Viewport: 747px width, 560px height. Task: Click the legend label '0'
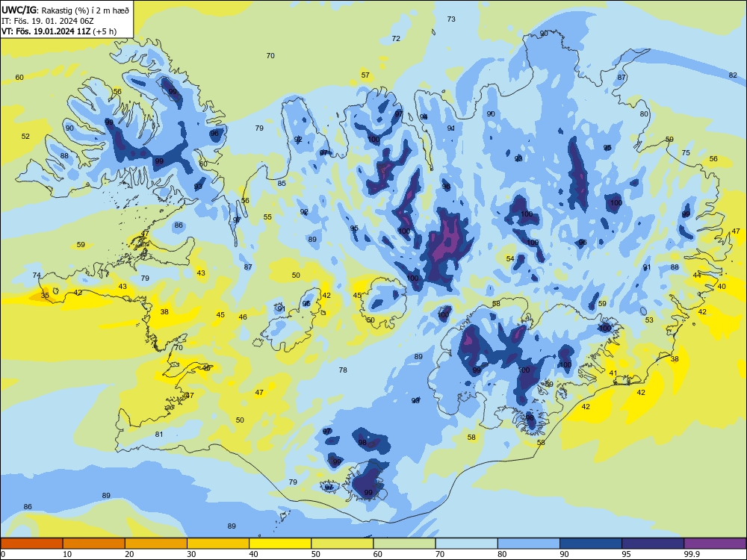[3, 554]
